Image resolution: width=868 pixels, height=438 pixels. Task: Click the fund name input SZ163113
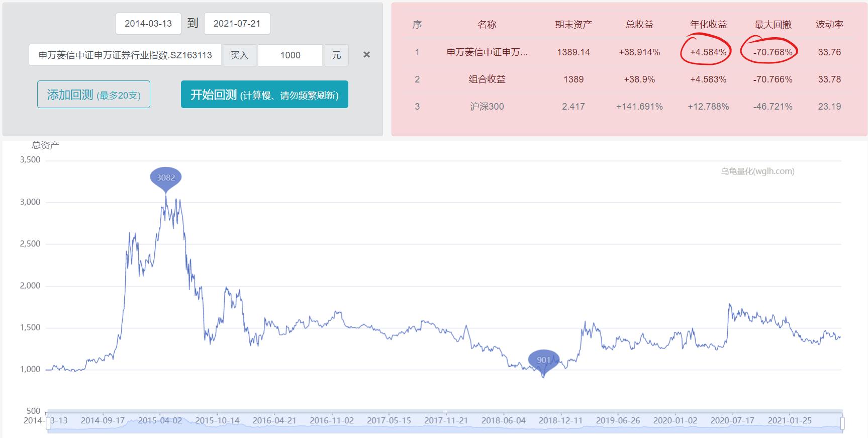pos(125,55)
